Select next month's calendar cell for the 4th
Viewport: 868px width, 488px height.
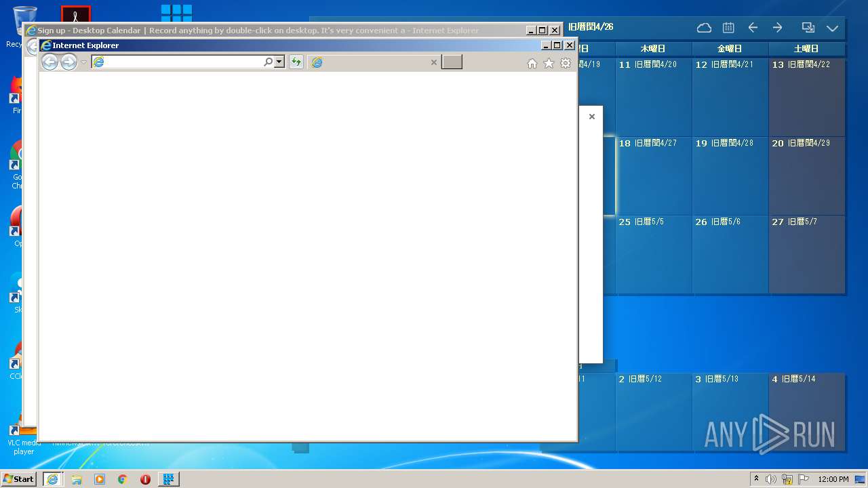coord(807,412)
